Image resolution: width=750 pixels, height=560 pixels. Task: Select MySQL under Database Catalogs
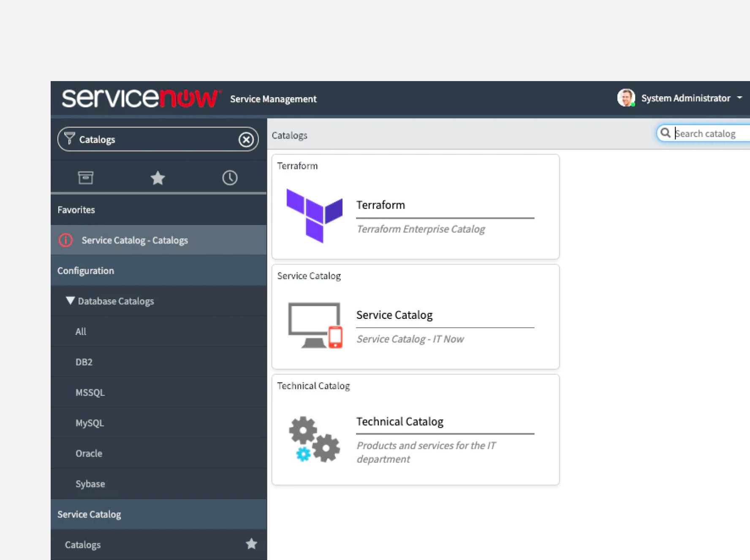(90, 423)
